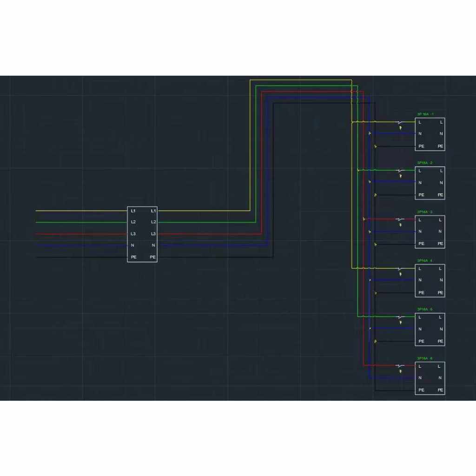Click the PE output terminal of the bottom block
This screenshot has height=476, width=476.
[x=440, y=390]
